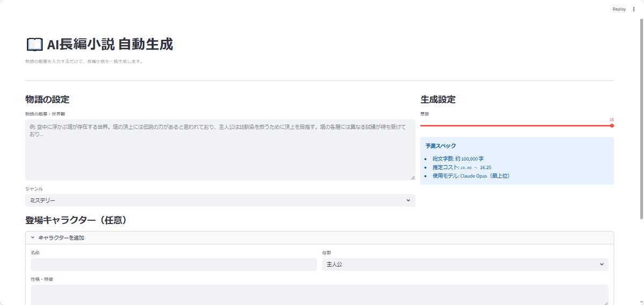This screenshot has width=644, height=305.
Task: Click the 名前 input field
Action: tap(174, 264)
